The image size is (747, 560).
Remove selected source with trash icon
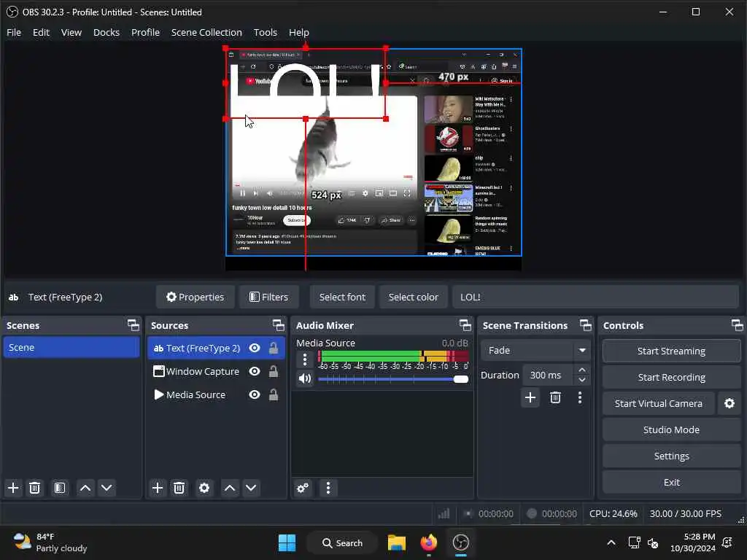click(179, 488)
